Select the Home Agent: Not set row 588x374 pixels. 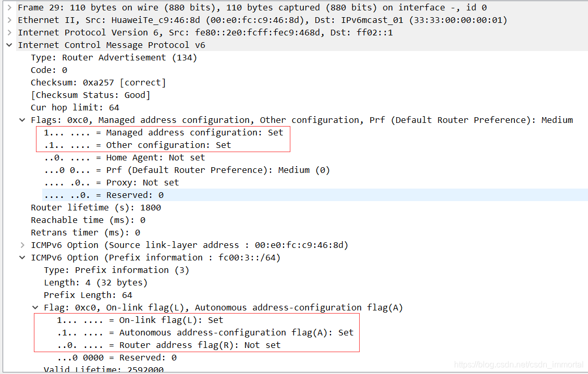tap(125, 158)
